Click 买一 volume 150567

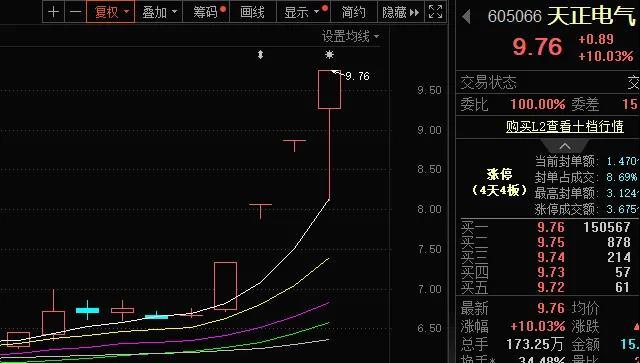607,227
